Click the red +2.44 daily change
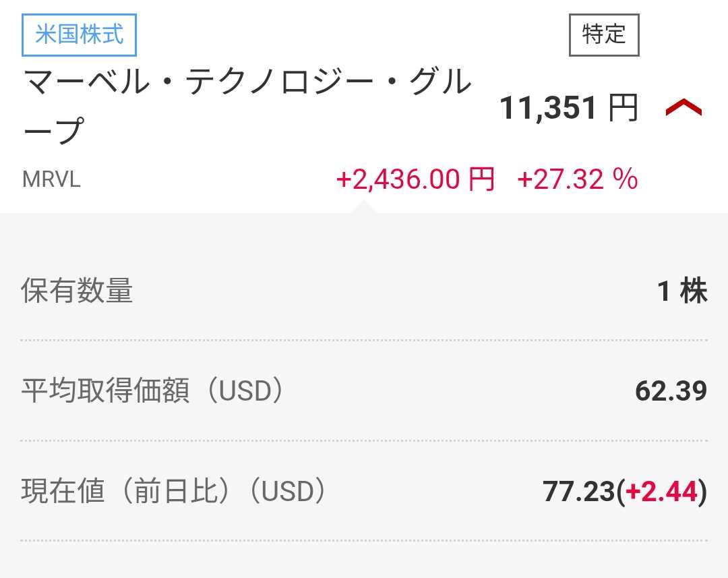Image resolution: width=728 pixels, height=578 pixels. click(x=661, y=492)
